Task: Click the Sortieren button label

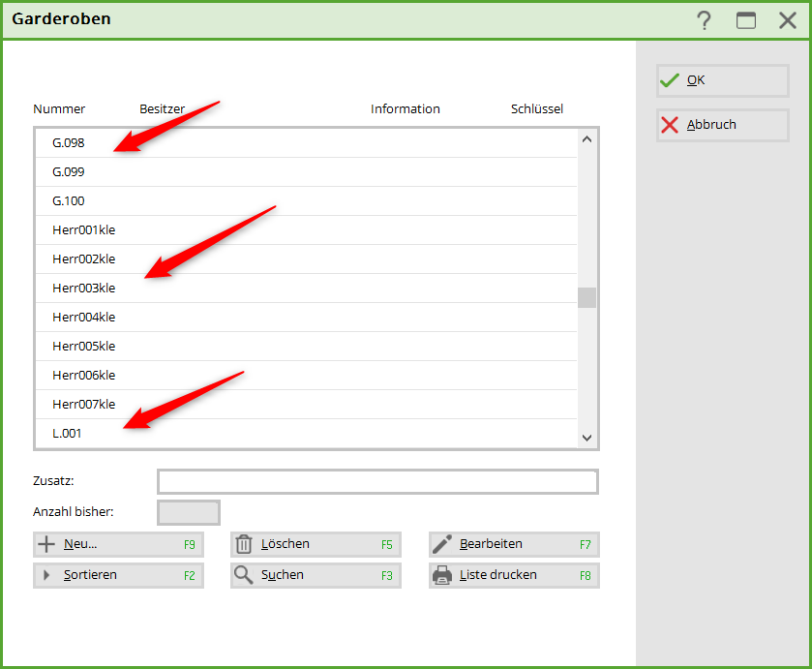Action: point(90,575)
